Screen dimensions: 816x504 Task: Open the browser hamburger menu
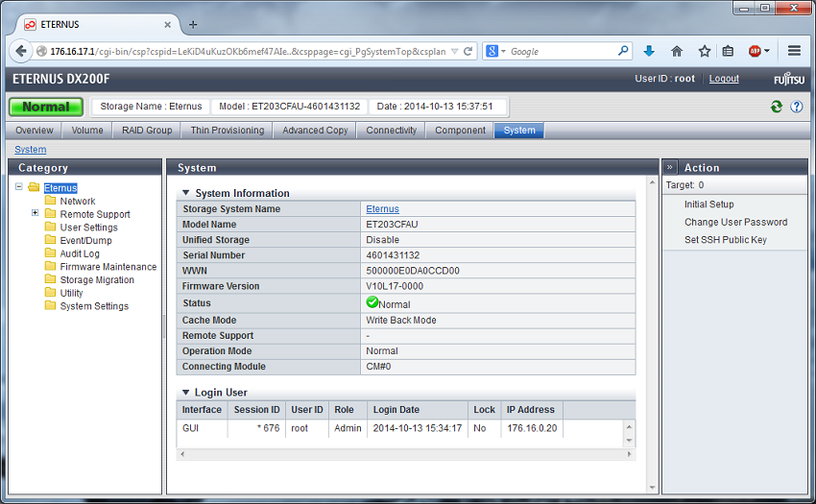794,51
